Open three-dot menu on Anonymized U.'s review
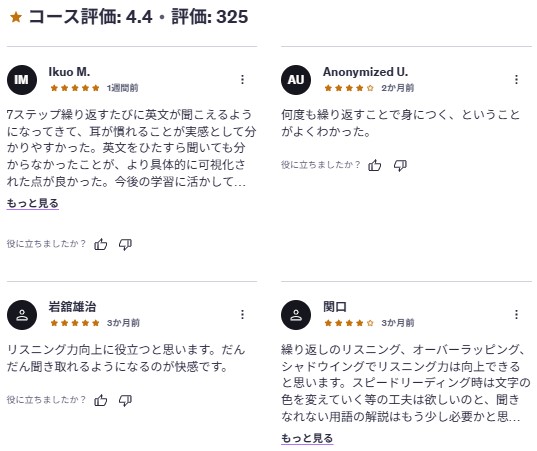This screenshot has height=451, width=537. [x=516, y=79]
